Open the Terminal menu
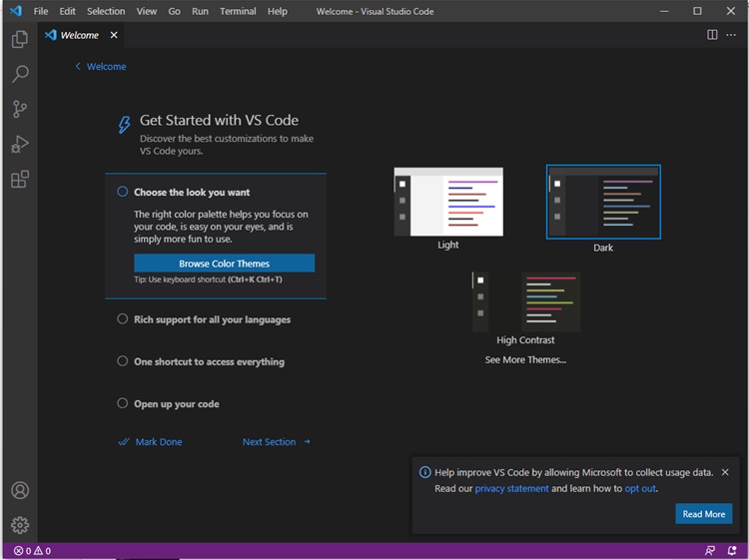Screen dimensions: 749x560 (238, 11)
